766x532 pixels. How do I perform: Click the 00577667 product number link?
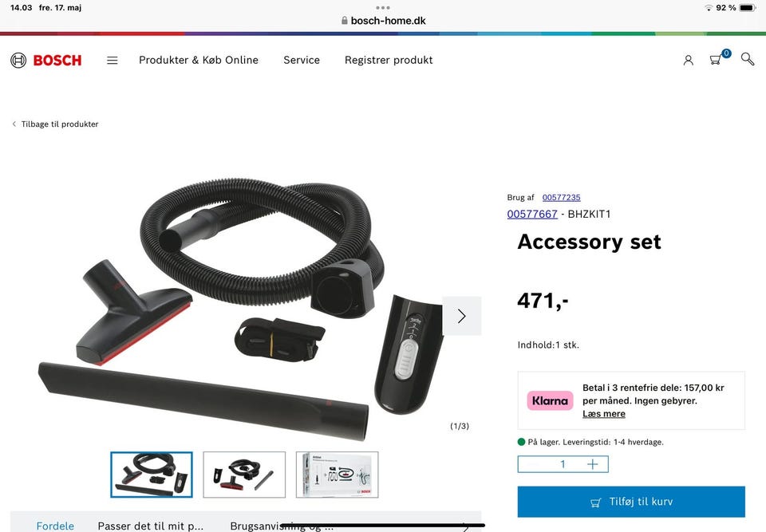532,214
